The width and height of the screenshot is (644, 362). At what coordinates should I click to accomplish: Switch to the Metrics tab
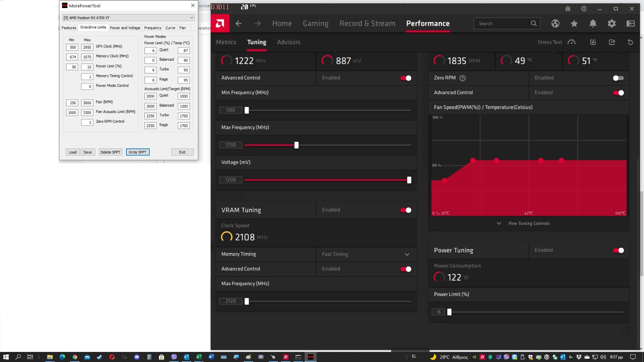(226, 42)
